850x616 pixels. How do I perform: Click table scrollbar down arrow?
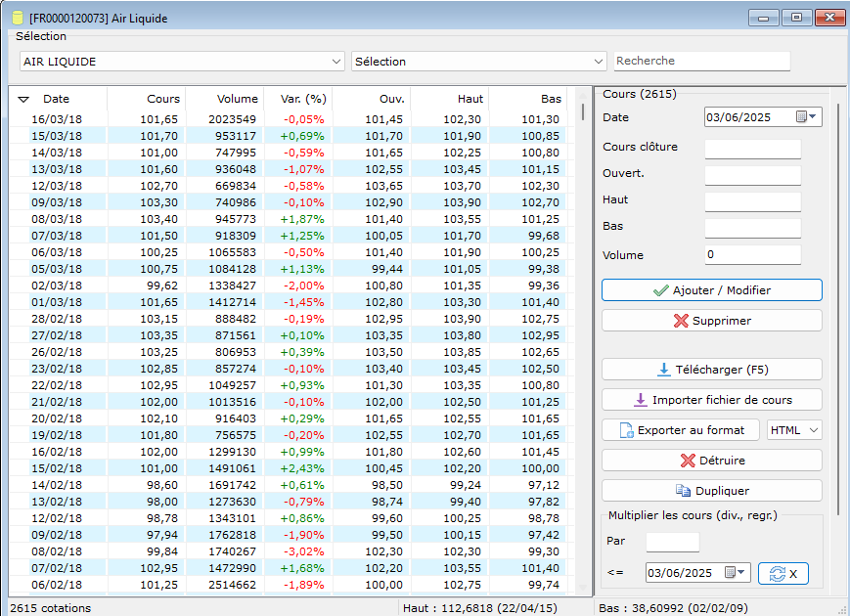[x=583, y=588]
